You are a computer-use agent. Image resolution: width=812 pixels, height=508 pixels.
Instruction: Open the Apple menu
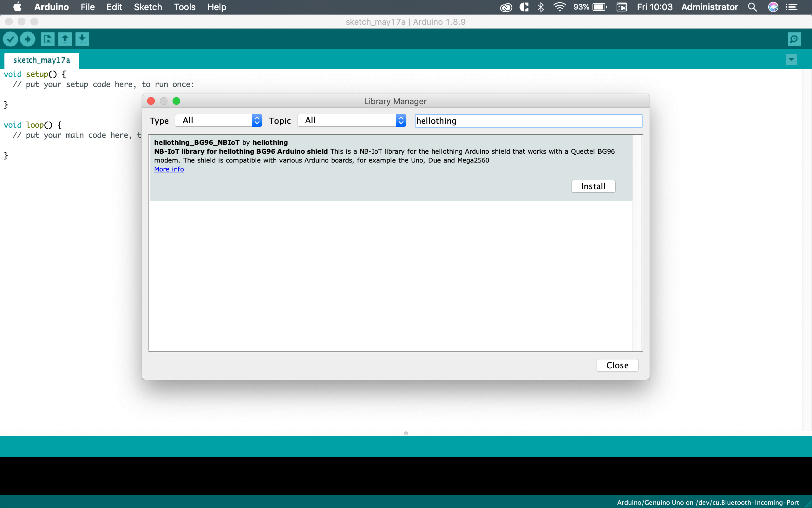click(17, 7)
